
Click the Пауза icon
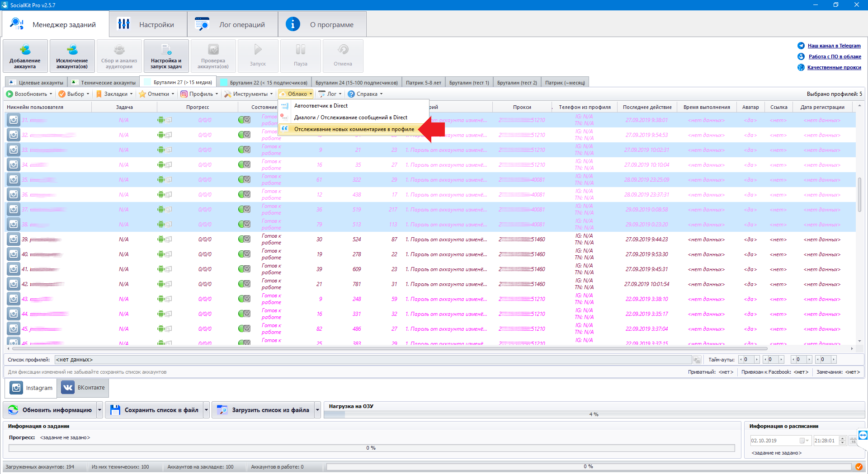[x=301, y=49]
